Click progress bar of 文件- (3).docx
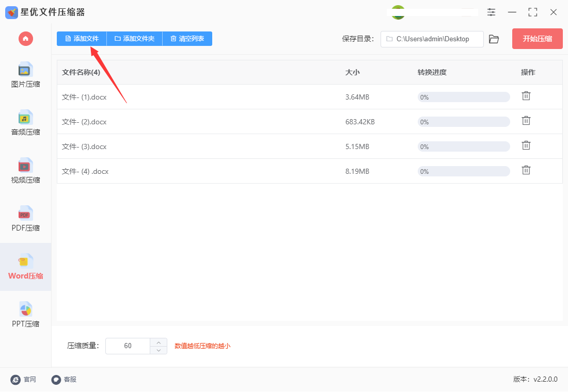The image size is (568, 392). (464, 146)
